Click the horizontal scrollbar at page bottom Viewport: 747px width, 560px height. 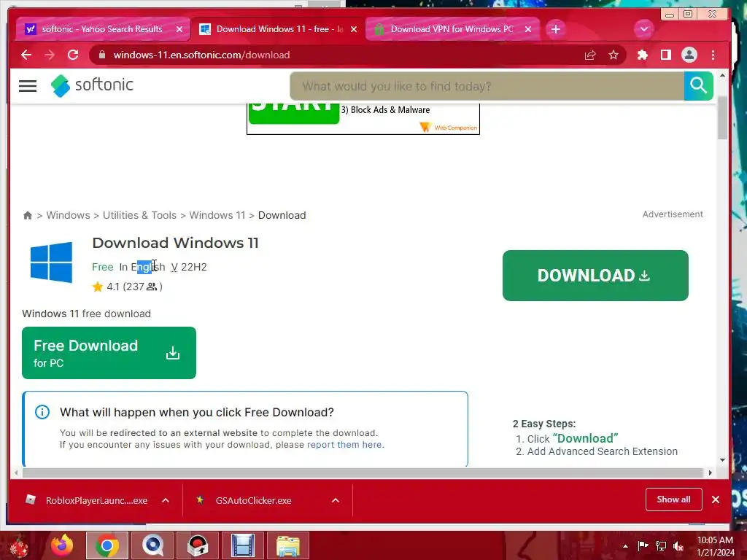[x=362, y=472]
